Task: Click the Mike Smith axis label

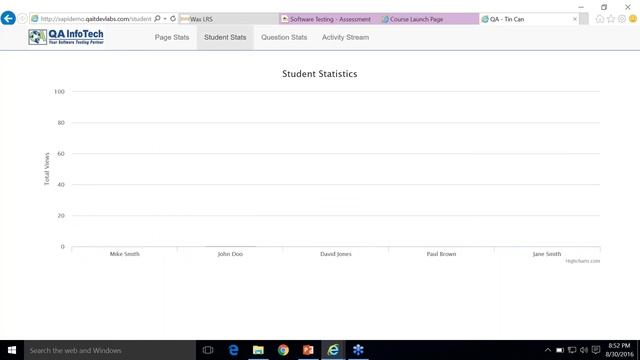Action: pos(124,254)
